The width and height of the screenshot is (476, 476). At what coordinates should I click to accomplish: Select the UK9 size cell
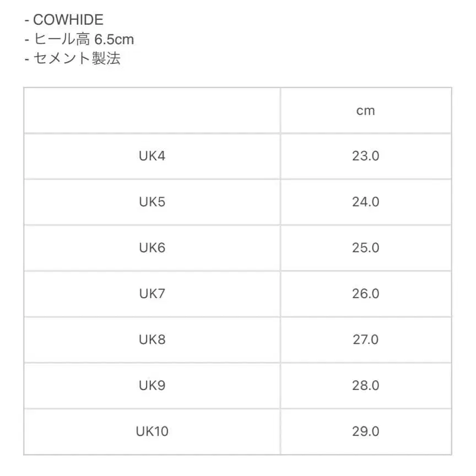[152, 385]
